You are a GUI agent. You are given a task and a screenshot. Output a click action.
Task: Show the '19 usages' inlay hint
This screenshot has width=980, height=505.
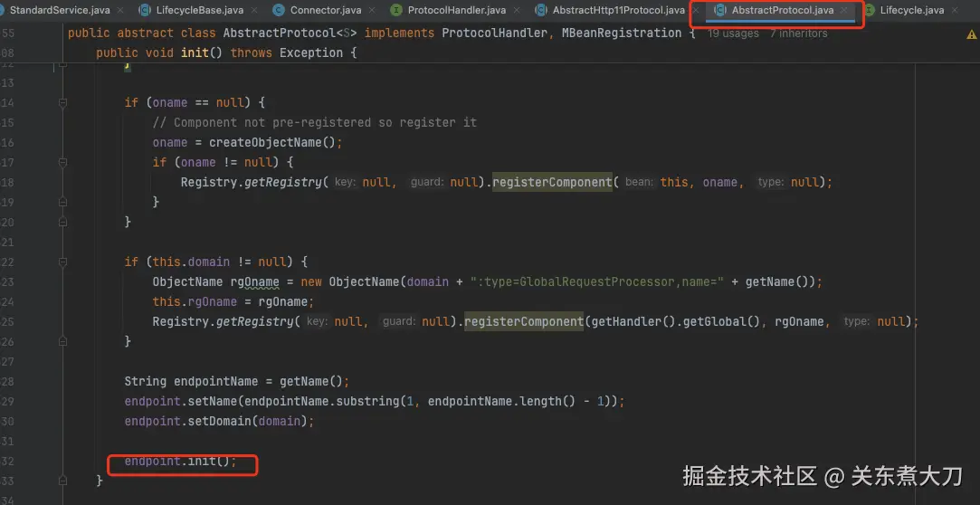pos(732,33)
